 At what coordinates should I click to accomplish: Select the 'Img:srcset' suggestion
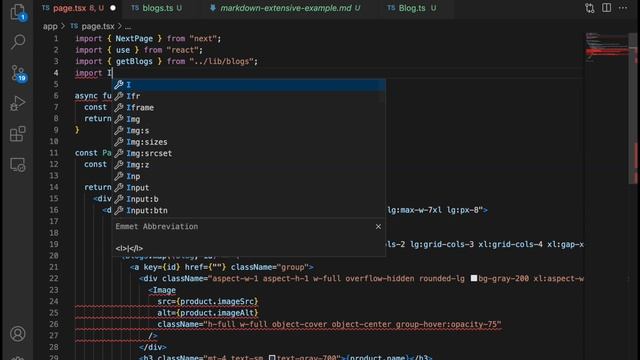[x=249, y=153]
